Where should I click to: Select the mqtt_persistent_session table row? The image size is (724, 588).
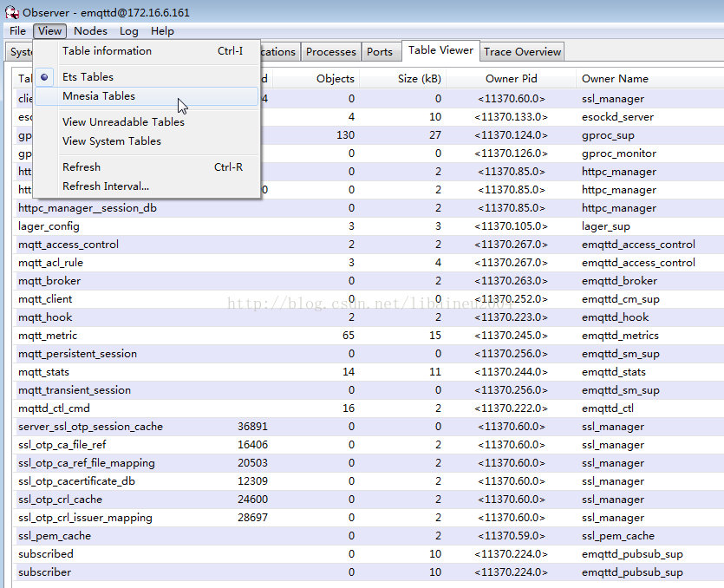click(369, 354)
